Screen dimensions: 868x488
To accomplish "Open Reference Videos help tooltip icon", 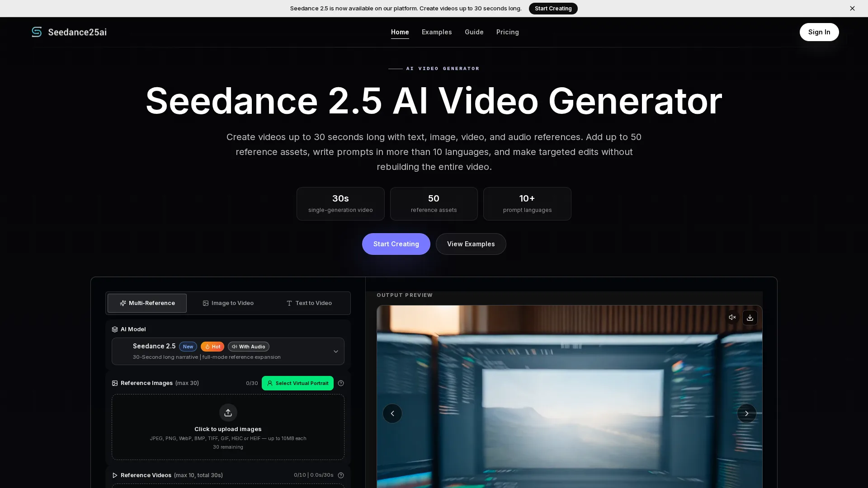I will [341, 475].
